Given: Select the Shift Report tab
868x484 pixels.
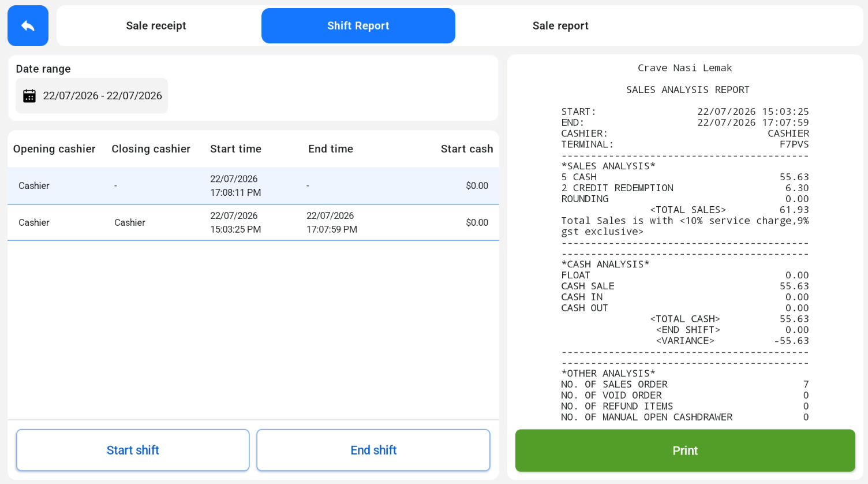Looking at the screenshot, I should [358, 25].
